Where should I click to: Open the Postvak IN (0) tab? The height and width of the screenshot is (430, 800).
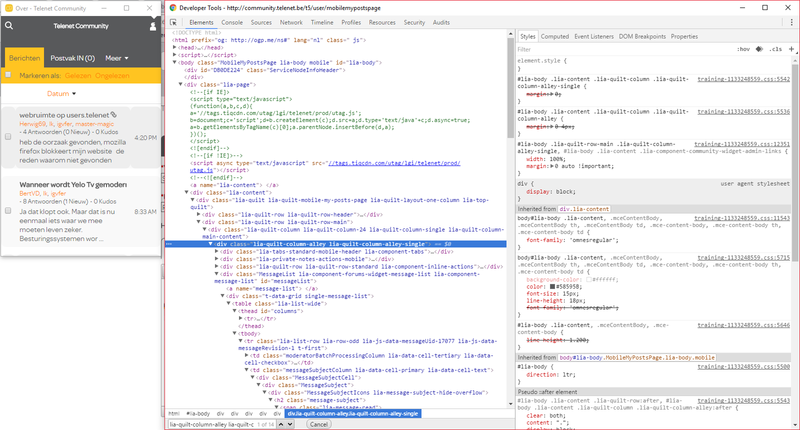pos(72,58)
